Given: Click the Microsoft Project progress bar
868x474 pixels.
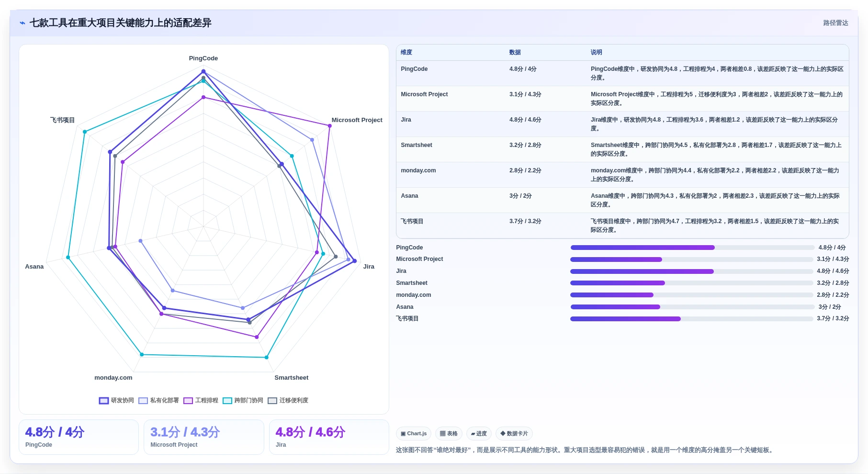Looking at the screenshot, I should [692, 260].
